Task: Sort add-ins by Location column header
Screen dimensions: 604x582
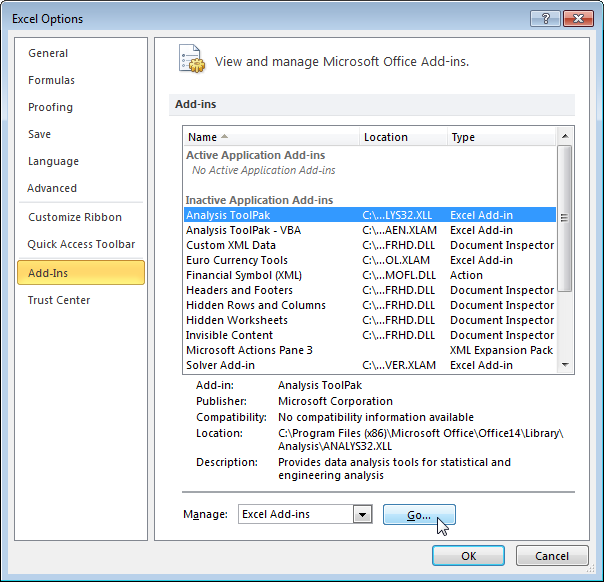Action: point(403,137)
